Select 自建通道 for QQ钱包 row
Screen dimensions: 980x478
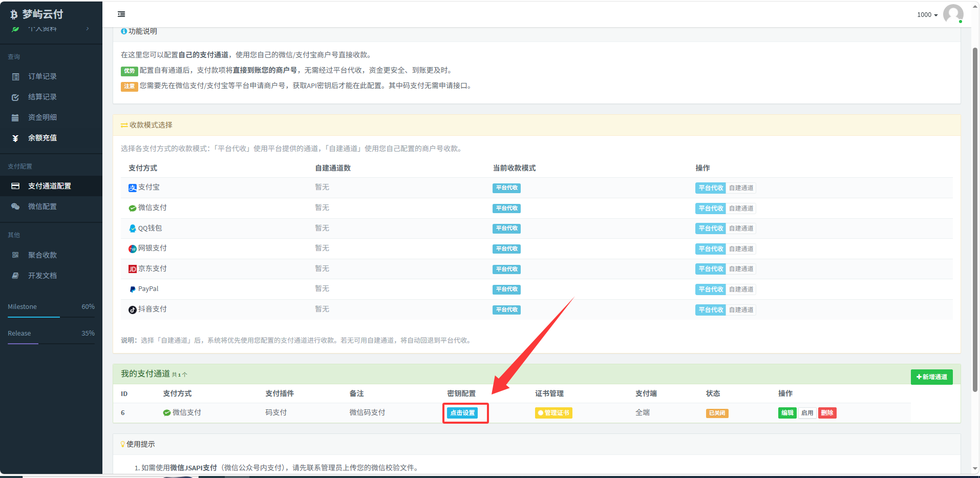coord(741,228)
